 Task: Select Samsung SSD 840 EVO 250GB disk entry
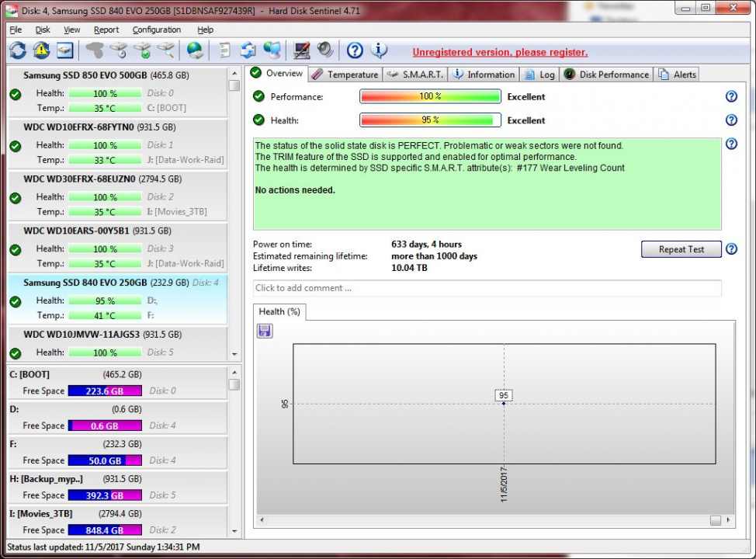[117, 299]
